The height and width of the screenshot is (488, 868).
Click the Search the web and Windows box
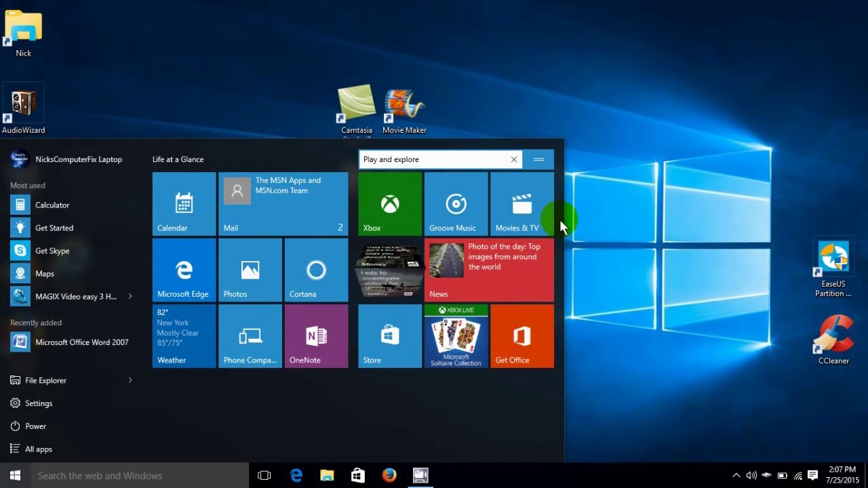pos(140,475)
